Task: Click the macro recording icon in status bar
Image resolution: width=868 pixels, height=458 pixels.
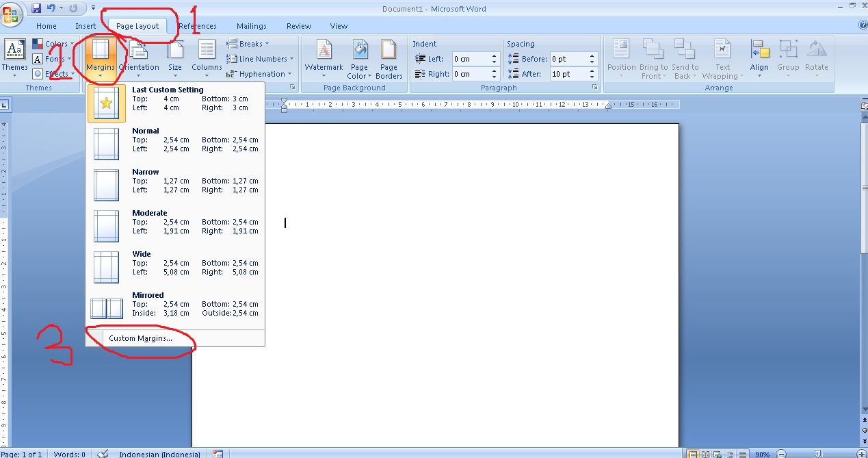Action: [218, 454]
